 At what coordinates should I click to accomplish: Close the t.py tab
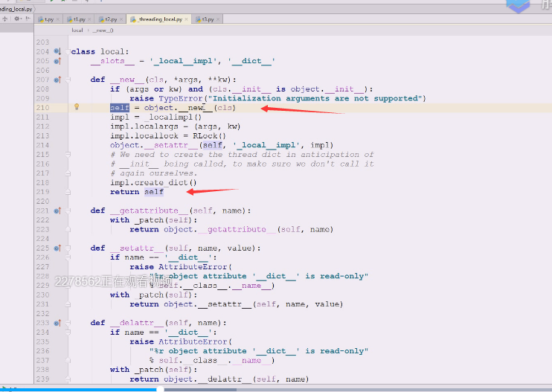[x=58, y=19]
